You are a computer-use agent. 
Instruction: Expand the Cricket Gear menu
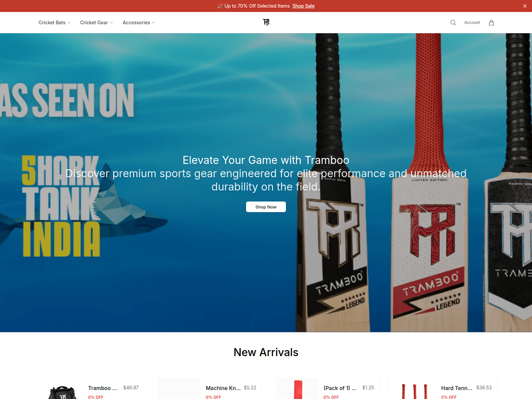tap(96, 23)
